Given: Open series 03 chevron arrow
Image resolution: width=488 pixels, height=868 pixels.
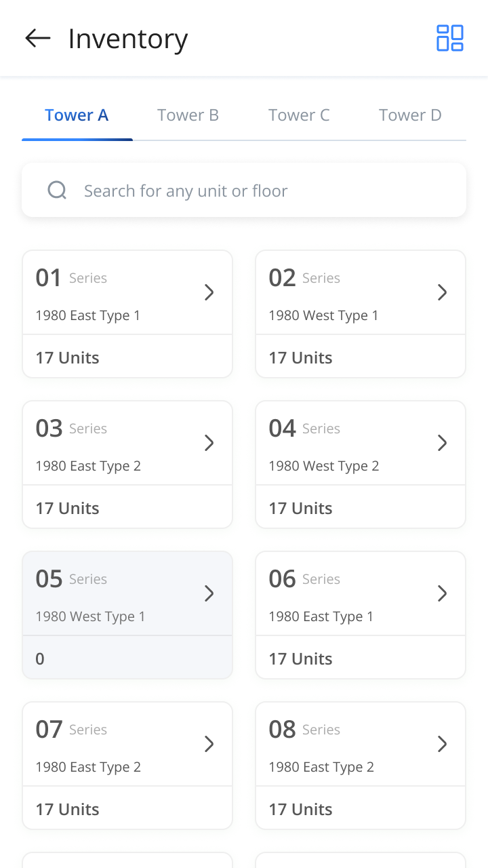Looking at the screenshot, I should click(x=209, y=443).
